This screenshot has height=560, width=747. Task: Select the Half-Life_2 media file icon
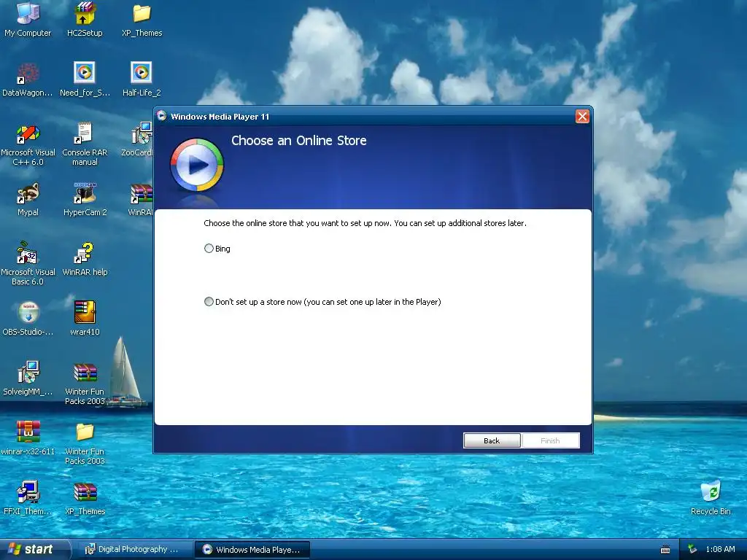coord(142,79)
